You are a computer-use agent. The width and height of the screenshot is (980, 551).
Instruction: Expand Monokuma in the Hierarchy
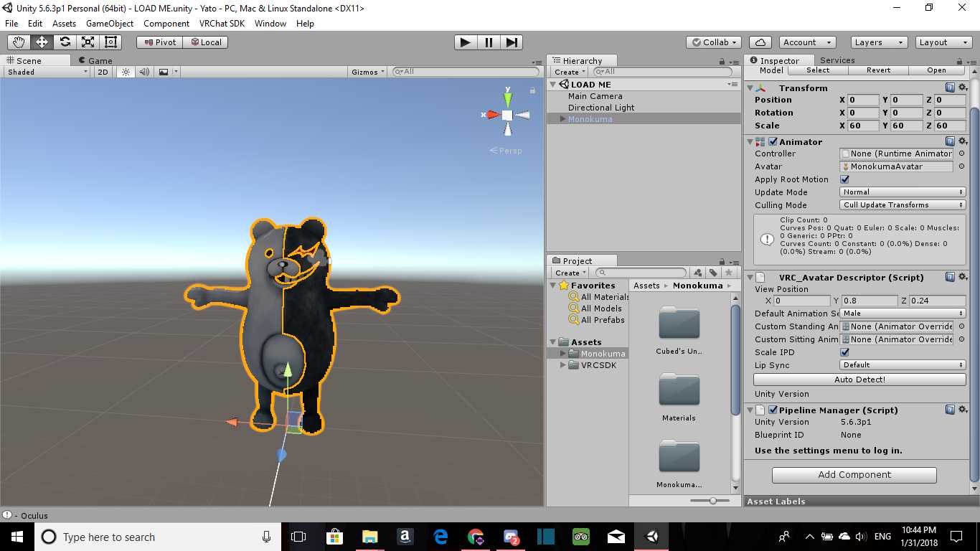coord(562,119)
